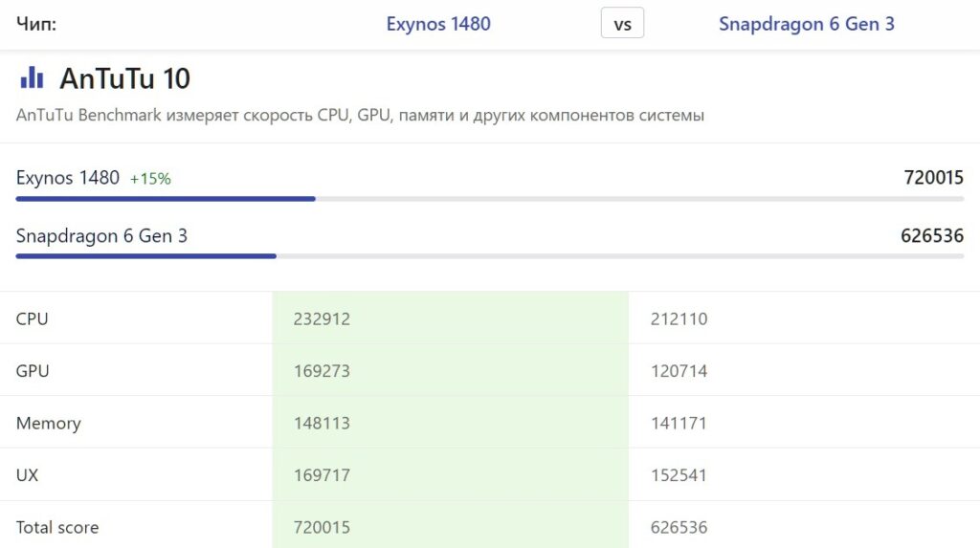Click the GPU row label
Image resolution: width=980 pixels, height=548 pixels.
click(33, 370)
